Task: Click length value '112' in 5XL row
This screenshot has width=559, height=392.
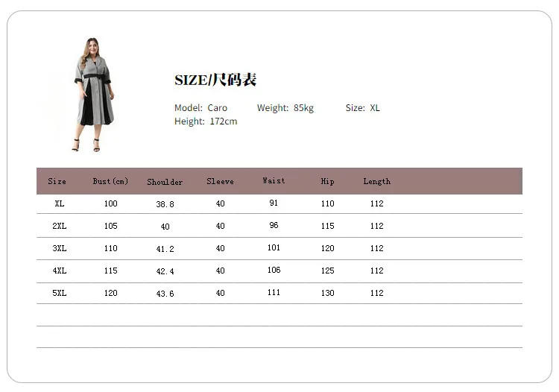Action: pyautogui.click(x=377, y=294)
